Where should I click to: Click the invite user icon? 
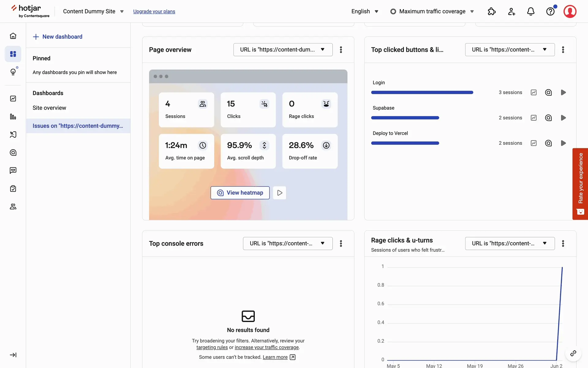[511, 11]
